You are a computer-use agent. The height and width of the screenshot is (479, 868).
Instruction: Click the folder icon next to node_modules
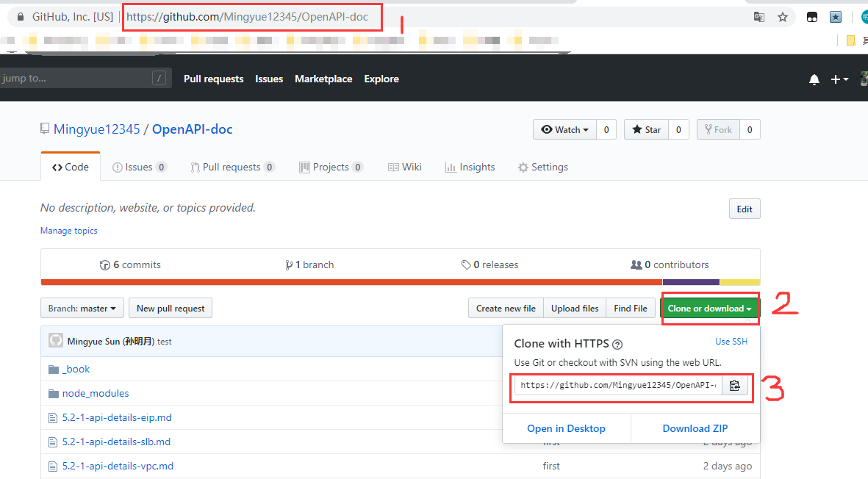[53, 393]
